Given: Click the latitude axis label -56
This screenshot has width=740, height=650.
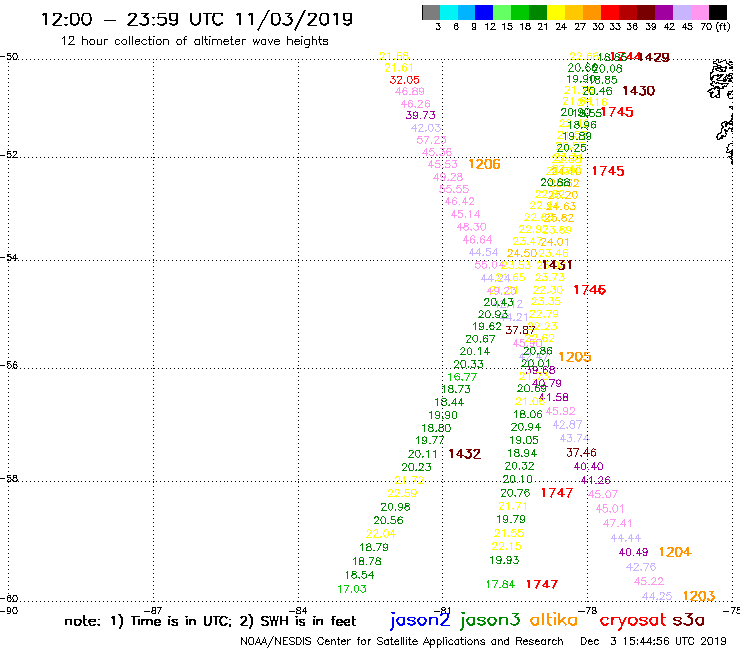Looking at the screenshot, I should [x=9, y=365].
